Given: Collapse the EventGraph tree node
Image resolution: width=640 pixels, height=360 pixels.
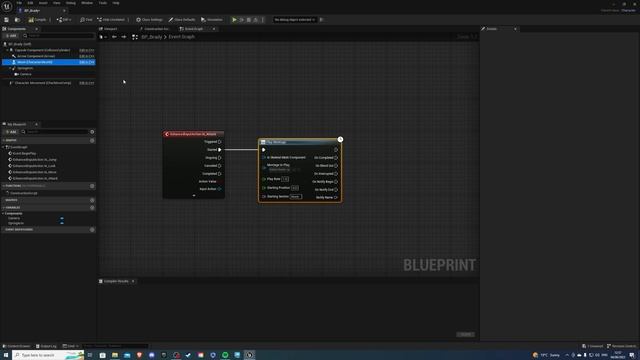Looking at the screenshot, I should [x=3, y=147].
